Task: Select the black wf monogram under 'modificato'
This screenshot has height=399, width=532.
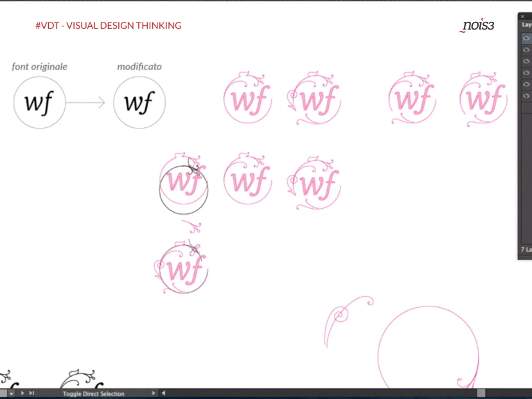Action: 139,102
